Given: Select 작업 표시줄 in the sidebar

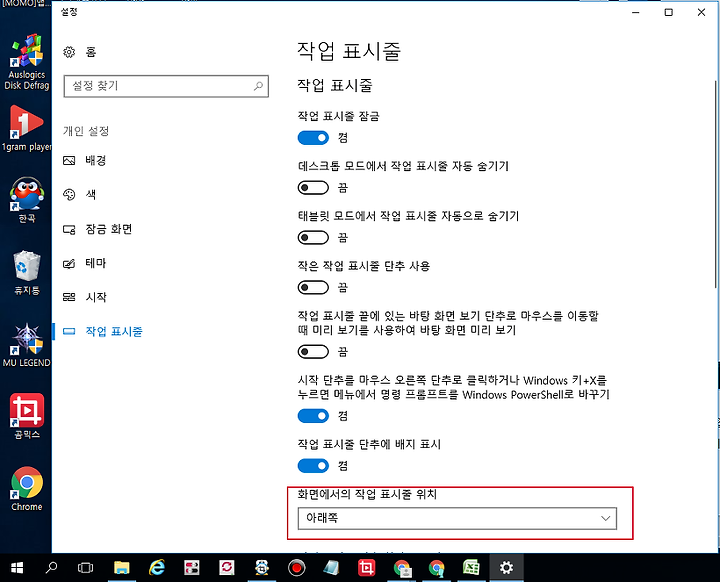Looking at the screenshot, I should click(114, 331).
